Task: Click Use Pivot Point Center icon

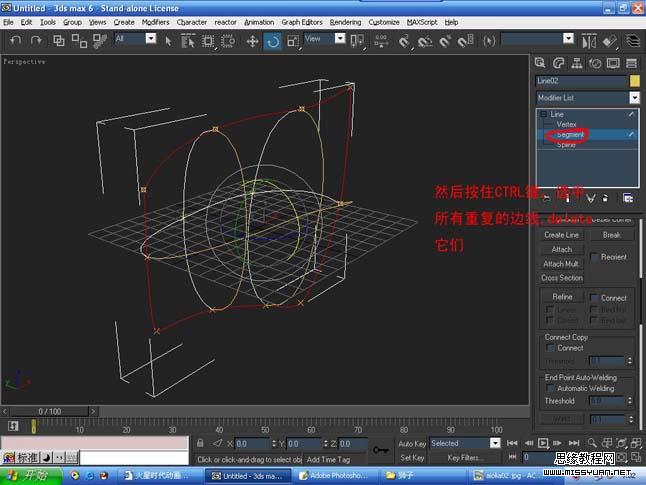Action: (x=357, y=41)
